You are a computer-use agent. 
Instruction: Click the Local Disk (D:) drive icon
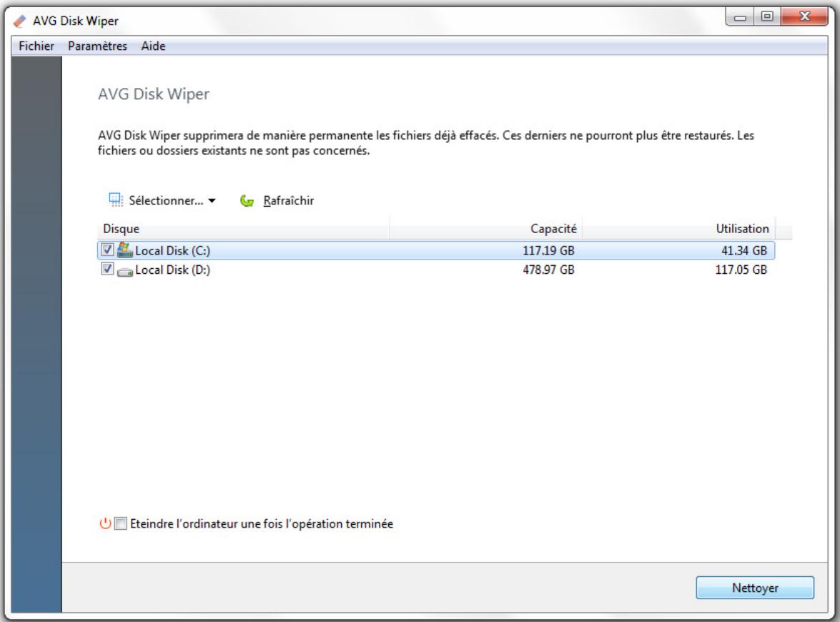pos(125,271)
